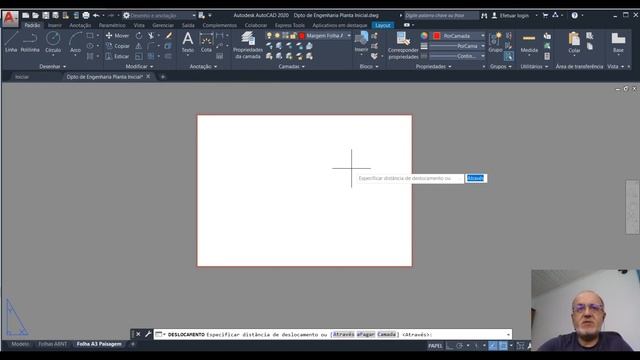Toggle the PAPEL space button in status bar
This screenshot has height=360, width=640.
click(x=435, y=346)
